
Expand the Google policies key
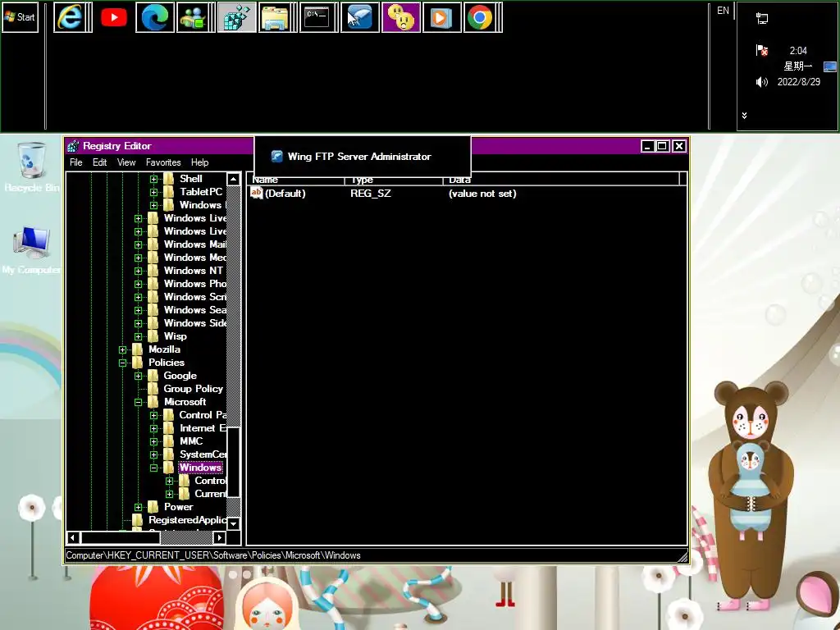pyautogui.click(x=138, y=376)
